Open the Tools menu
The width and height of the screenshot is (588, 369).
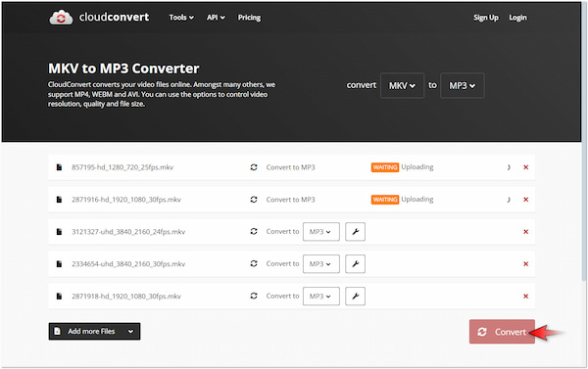point(181,18)
